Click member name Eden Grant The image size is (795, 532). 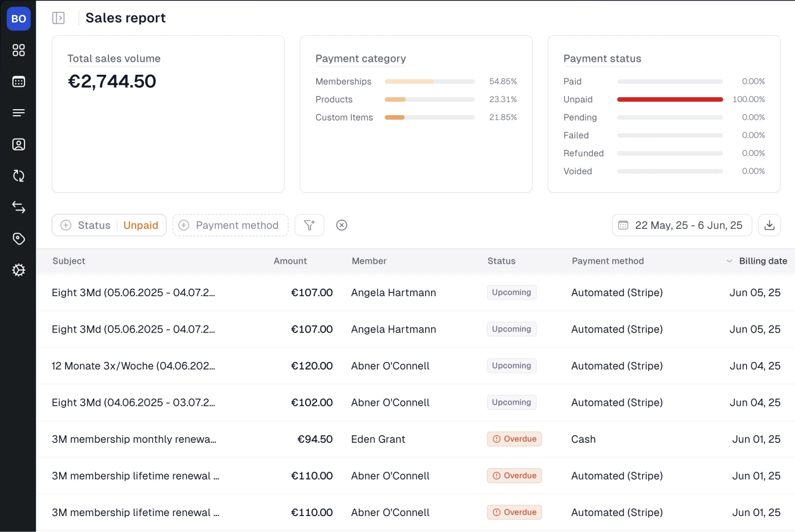point(378,439)
